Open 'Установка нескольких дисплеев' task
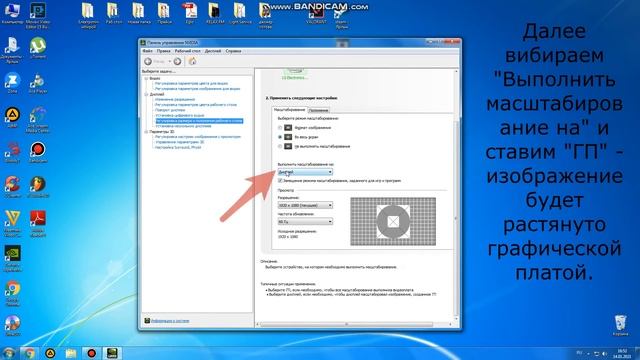Screen dimensions: 640x360 click(x=184, y=126)
